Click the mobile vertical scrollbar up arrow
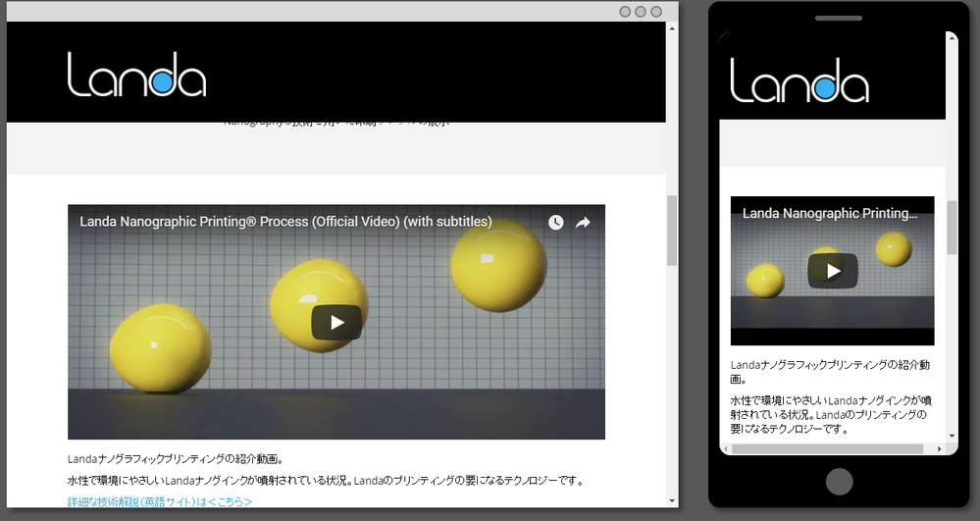The image size is (980, 521). pyautogui.click(x=952, y=38)
